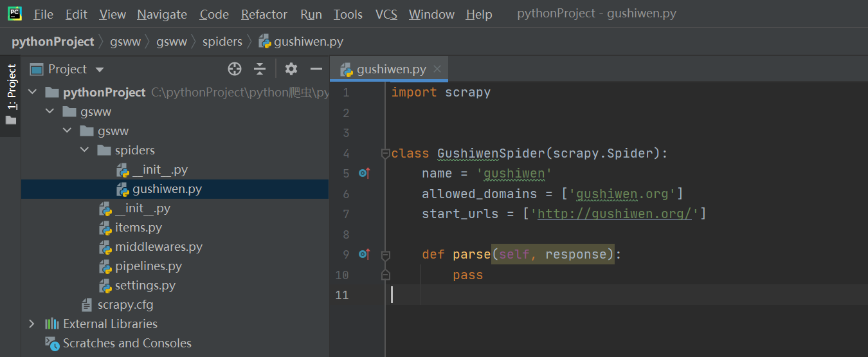
Task: Click GushiwenSpider class name in editor
Action: click(x=491, y=154)
